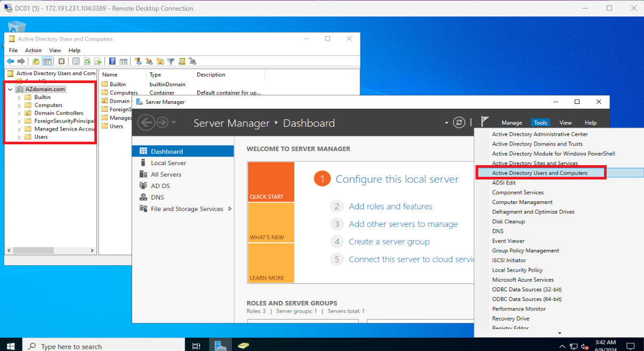This screenshot has height=351, width=644.
Task: Click the clipboard icon in ADUC toolbar
Action: pyautogui.click(x=61, y=61)
